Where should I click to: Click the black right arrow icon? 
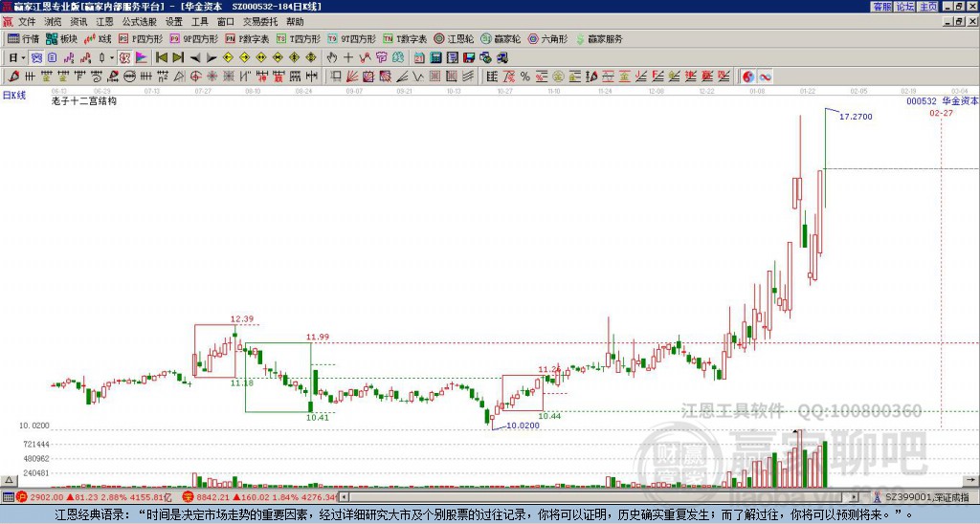(x=212, y=58)
